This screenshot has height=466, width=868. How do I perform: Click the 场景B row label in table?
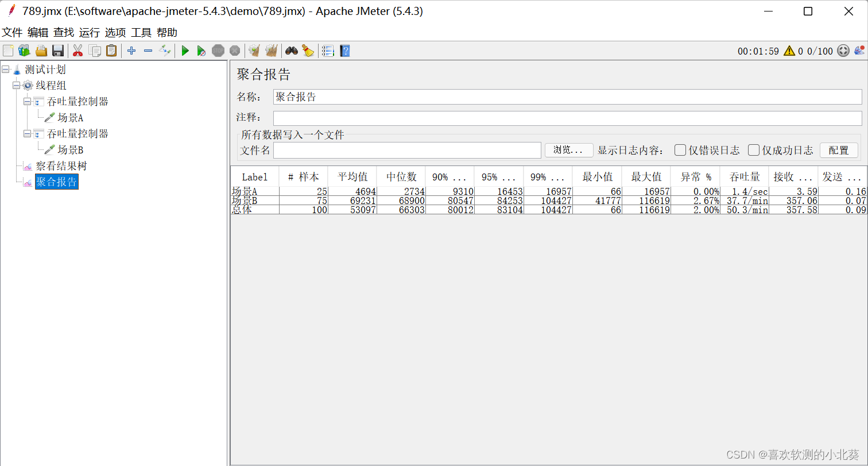coord(245,201)
